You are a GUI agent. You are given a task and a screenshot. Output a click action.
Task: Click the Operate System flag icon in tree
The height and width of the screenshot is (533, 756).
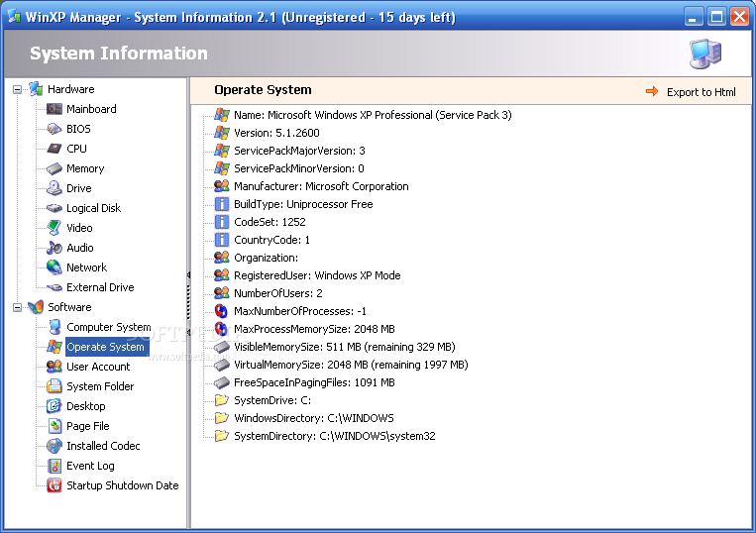[x=54, y=347]
